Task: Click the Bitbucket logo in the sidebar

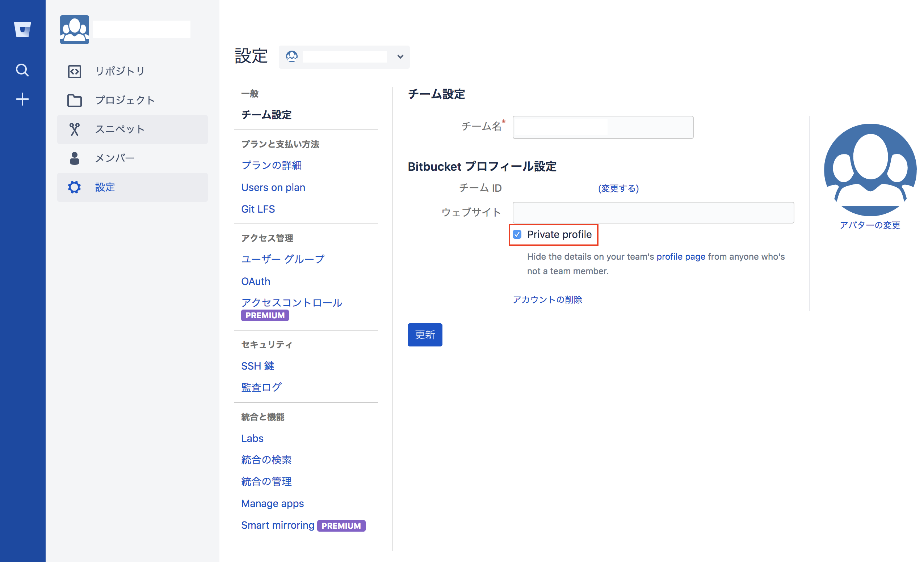Action: point(22,30)
